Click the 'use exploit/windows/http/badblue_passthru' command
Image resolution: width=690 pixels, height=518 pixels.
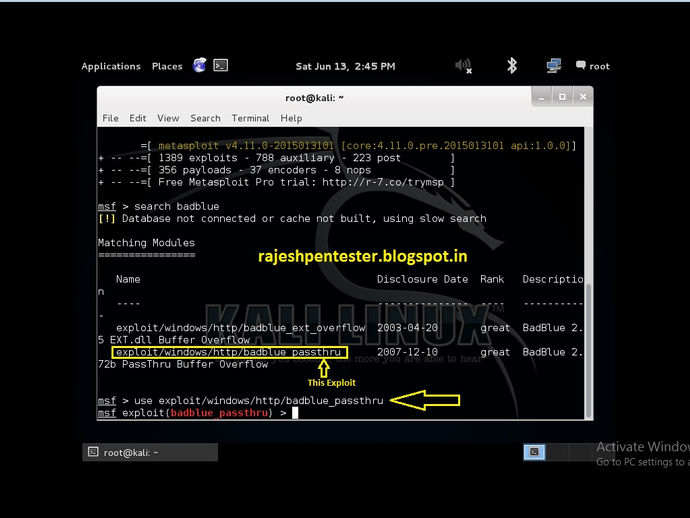259,401
